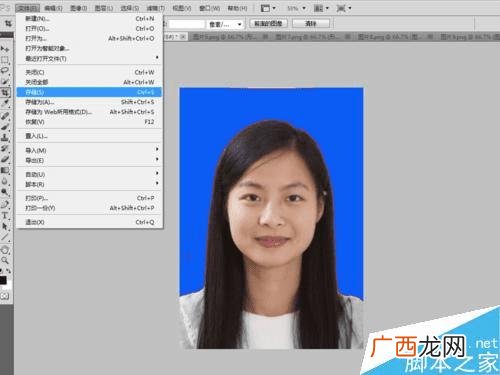
Task: Open the 帮助(H) menu
Action: pos(237,8)
